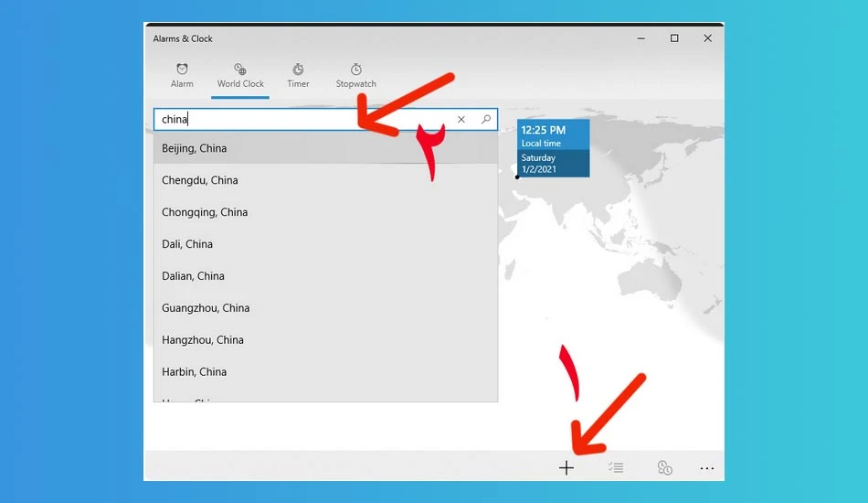This screenshot has width=868, height=503.
Task: Pick Hangzhou, China
Action: tap(325, 339)
